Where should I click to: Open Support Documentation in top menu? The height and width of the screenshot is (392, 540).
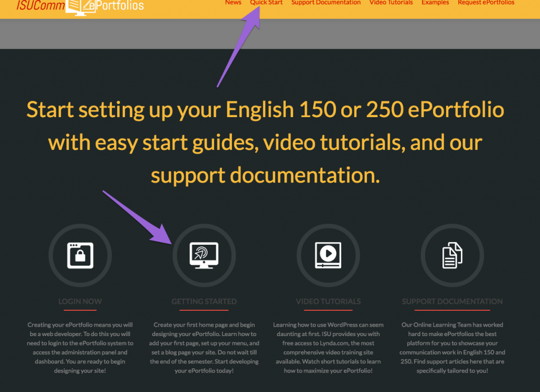(x=326, y=3)
